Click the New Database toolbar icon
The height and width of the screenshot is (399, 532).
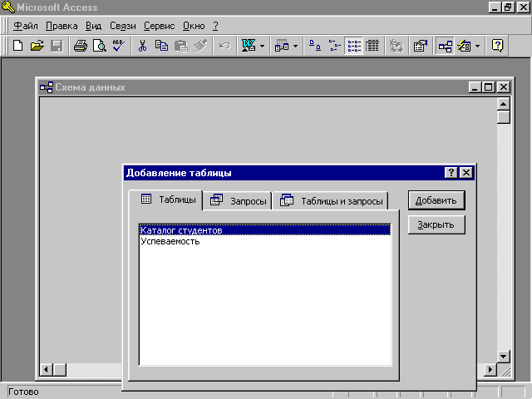18,46
